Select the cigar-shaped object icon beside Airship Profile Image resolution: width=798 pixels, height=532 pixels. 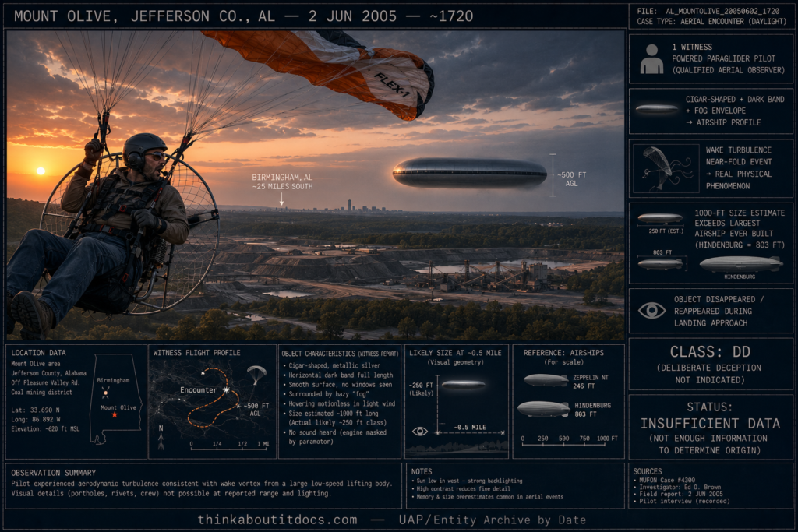tap(656, 109)
